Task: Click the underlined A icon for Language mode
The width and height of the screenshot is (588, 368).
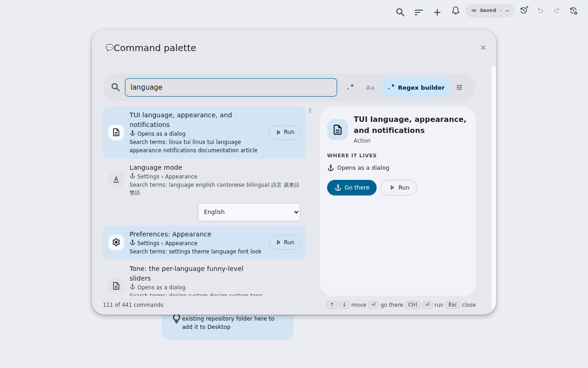Action: pyautogui.click(x=116, y=180)
